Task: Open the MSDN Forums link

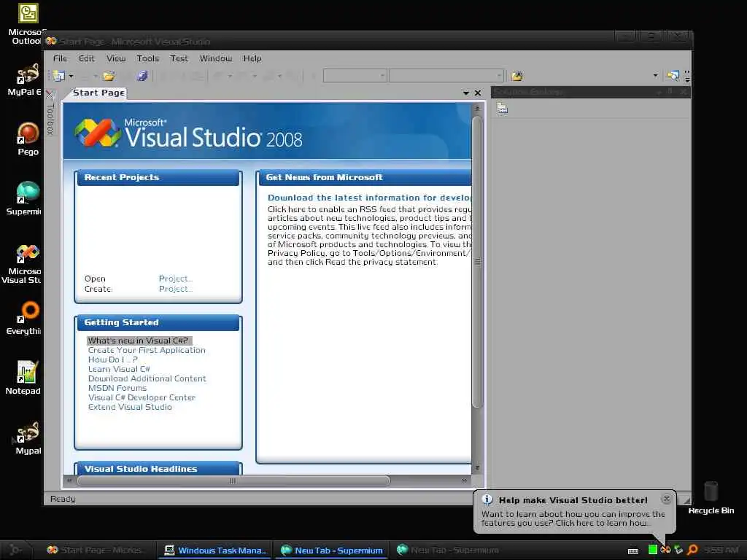Action: coord(117,388)
